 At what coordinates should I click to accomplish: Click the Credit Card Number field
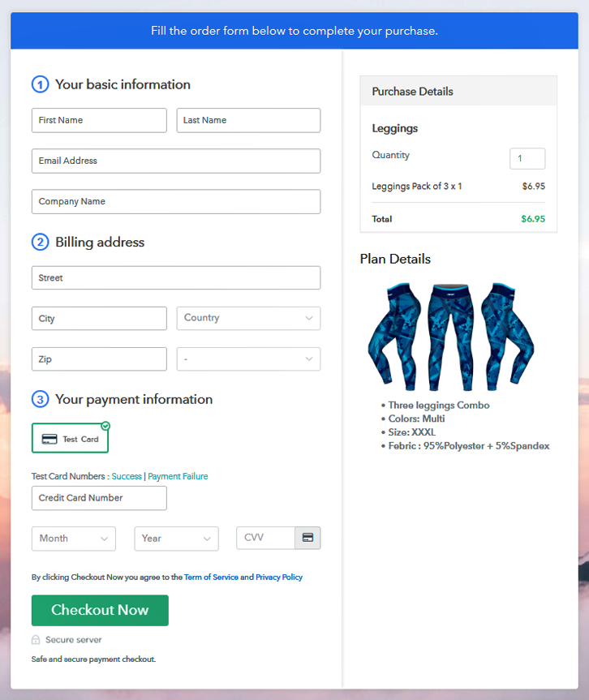coord(99,498)
